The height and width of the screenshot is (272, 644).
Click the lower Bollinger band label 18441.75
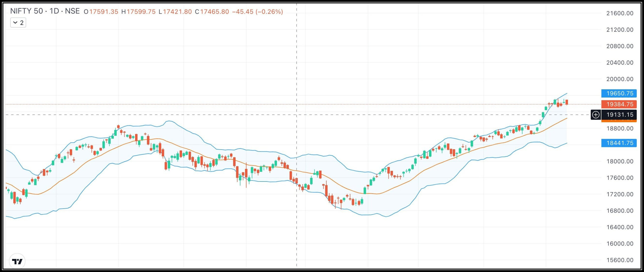click(619, 143)
